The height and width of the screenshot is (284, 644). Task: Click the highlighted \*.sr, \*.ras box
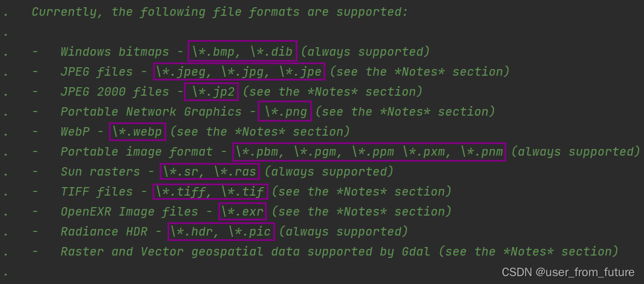(210, 171)
